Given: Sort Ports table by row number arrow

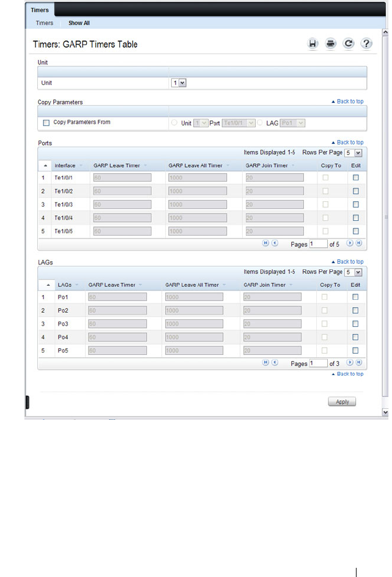Looking at the screenshot, I should pyautogui.click(x=45, y=166).
